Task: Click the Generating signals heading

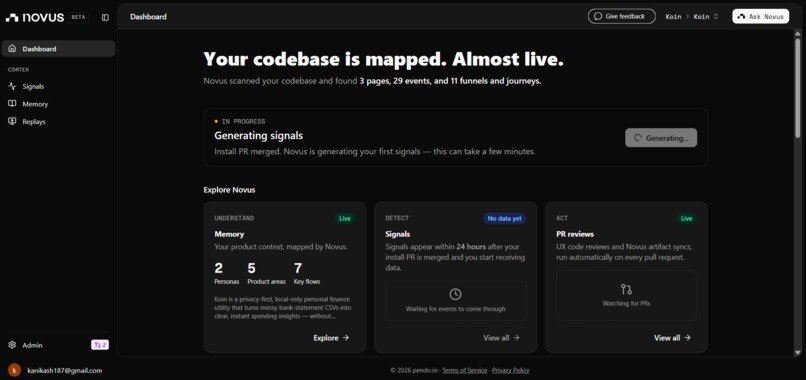Action: 259,136
